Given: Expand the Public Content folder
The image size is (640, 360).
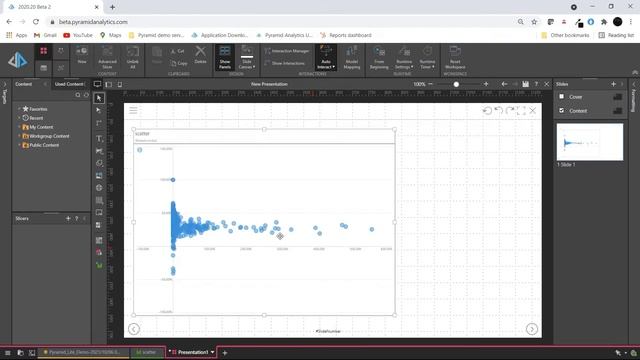Looking at the screenshot, I should pos(19,145).
